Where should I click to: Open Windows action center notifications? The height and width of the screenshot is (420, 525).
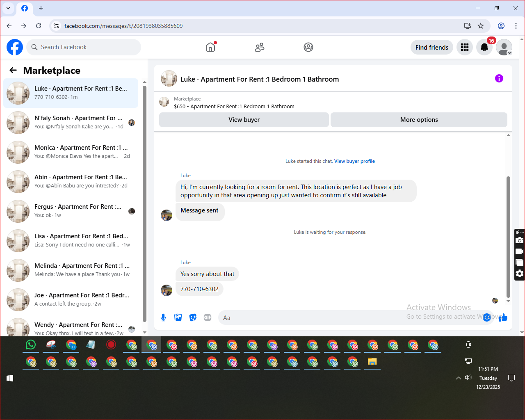coord(511,378)
